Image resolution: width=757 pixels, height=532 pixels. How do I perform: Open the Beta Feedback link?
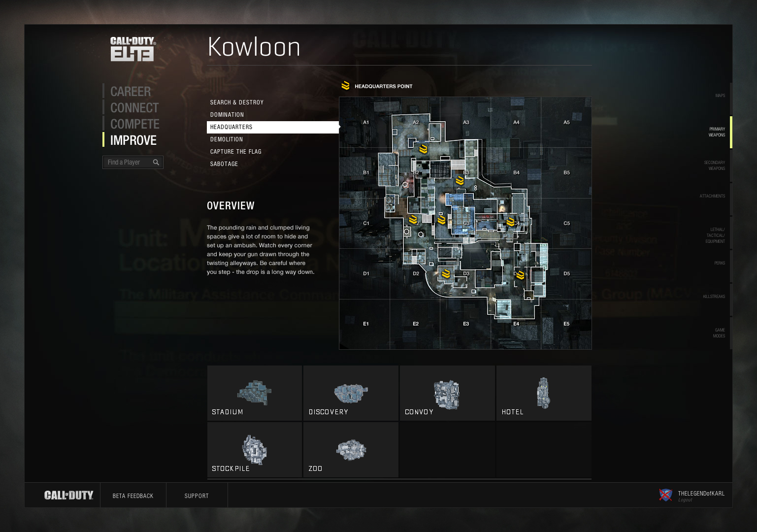click(x=133, y=496)
